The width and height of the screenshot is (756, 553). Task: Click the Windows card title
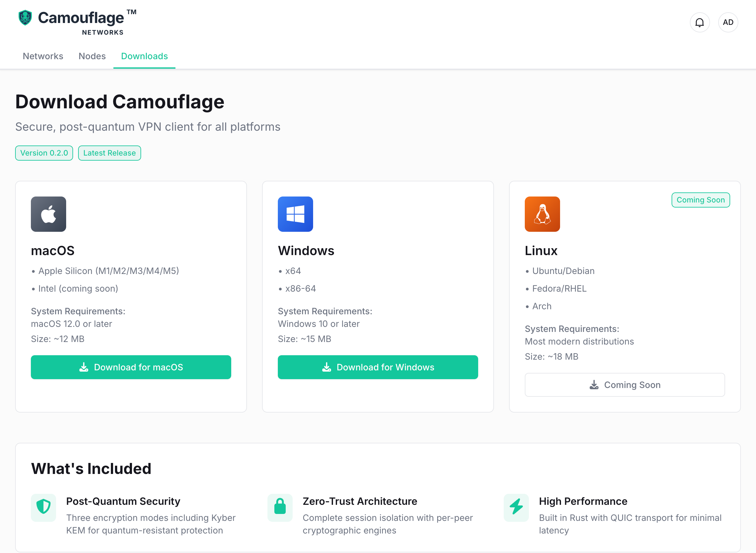tap(306, 251)
